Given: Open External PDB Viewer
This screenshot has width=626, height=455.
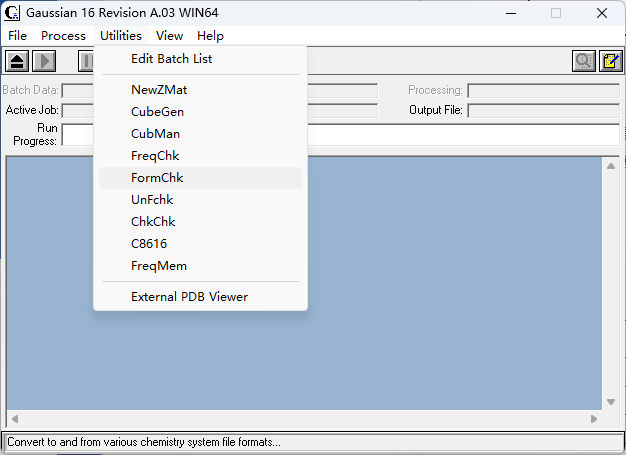Looking at the screenshot, I should [189, 297].
